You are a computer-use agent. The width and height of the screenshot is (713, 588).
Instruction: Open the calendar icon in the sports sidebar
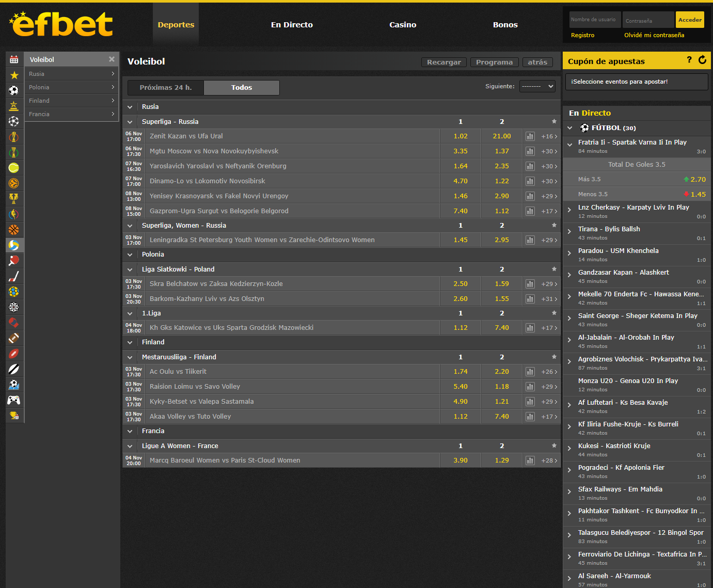point(14,59)
